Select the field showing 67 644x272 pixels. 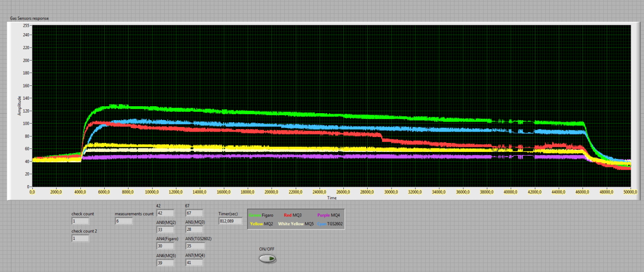pyautogui.click(x=194, y=213)
